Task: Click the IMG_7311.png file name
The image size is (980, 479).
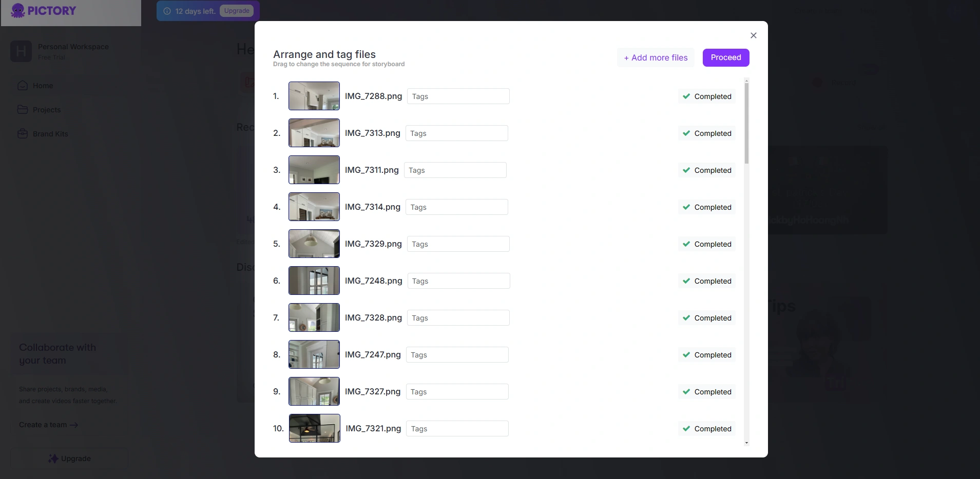Action: pos(372,170)
